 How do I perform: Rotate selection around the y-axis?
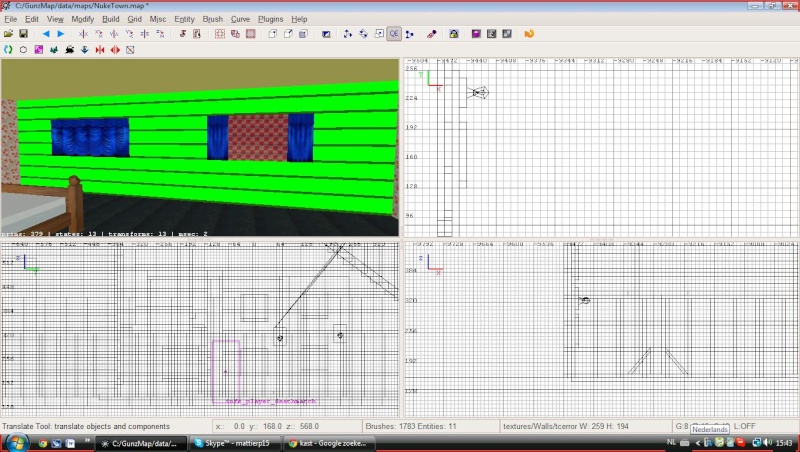point(129,34)
